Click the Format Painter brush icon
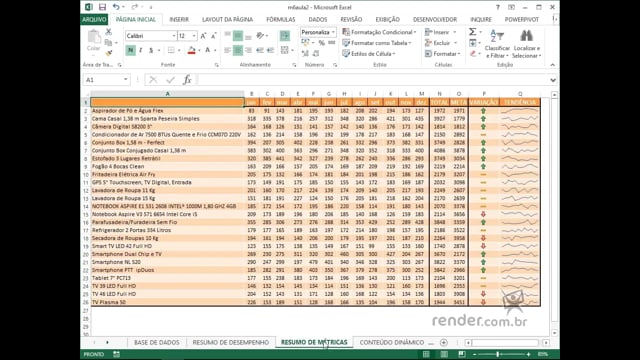 (x=109, y=53)
